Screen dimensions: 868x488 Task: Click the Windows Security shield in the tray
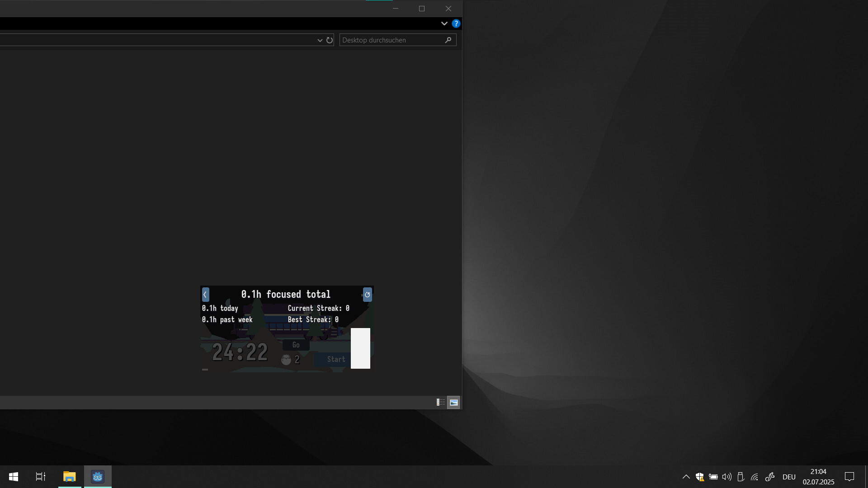[x=700, y=477]
